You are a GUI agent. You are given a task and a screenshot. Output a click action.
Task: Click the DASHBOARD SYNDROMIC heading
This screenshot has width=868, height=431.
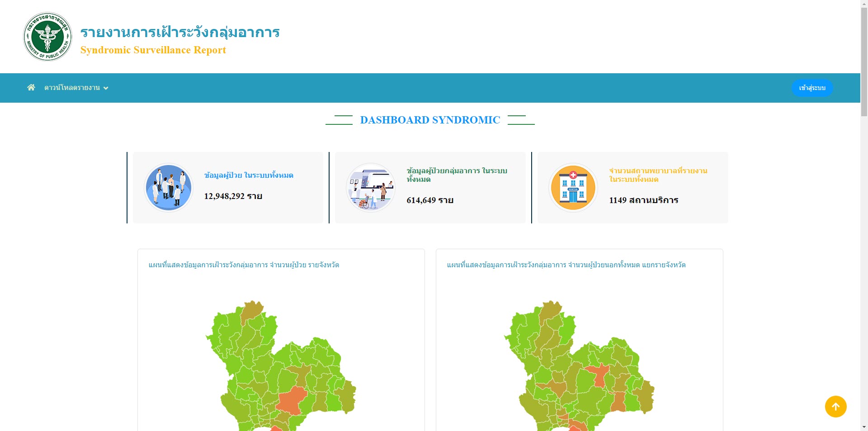click(429, 119)
